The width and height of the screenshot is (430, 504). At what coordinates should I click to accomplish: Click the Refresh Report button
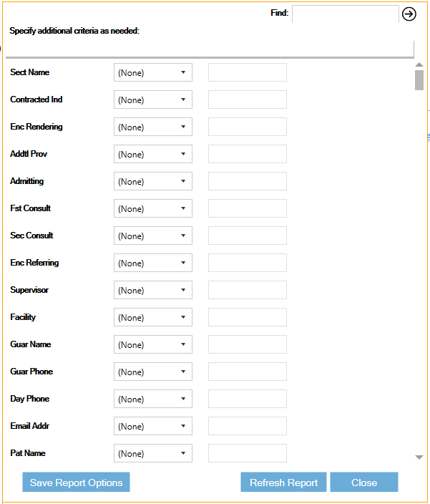coord(283,482)
